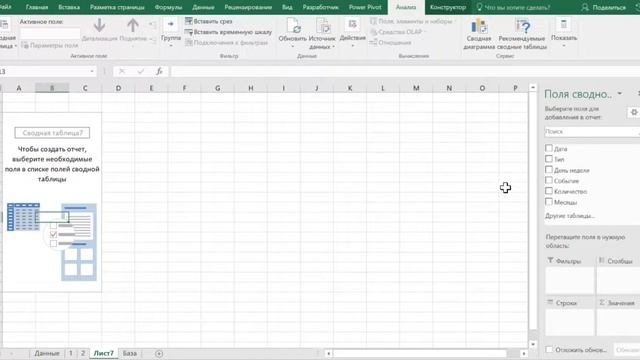
Task: Open the Вставка ribbon tab
Action: (x=69, y=7)
